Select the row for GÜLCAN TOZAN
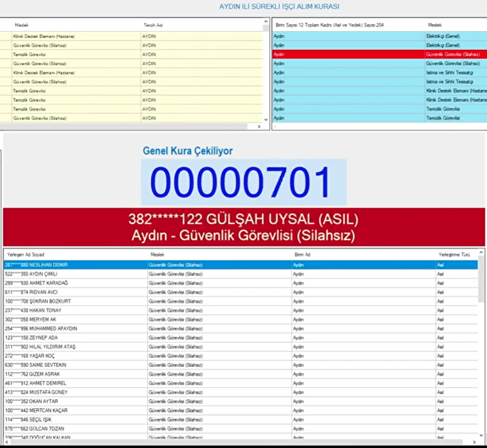This screenshot has height=448, width=487. click(x=241, y=429)
